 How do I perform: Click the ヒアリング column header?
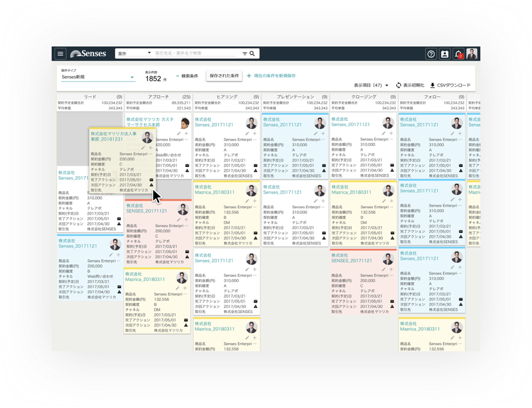point(227,97)
